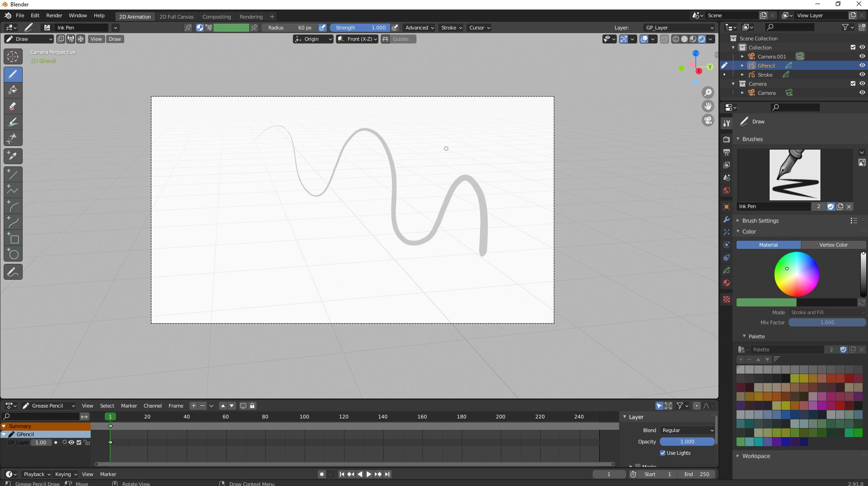This screenshot has height=486, width=868.
Task: Open the Keying popover
Action: click(66, 474)
